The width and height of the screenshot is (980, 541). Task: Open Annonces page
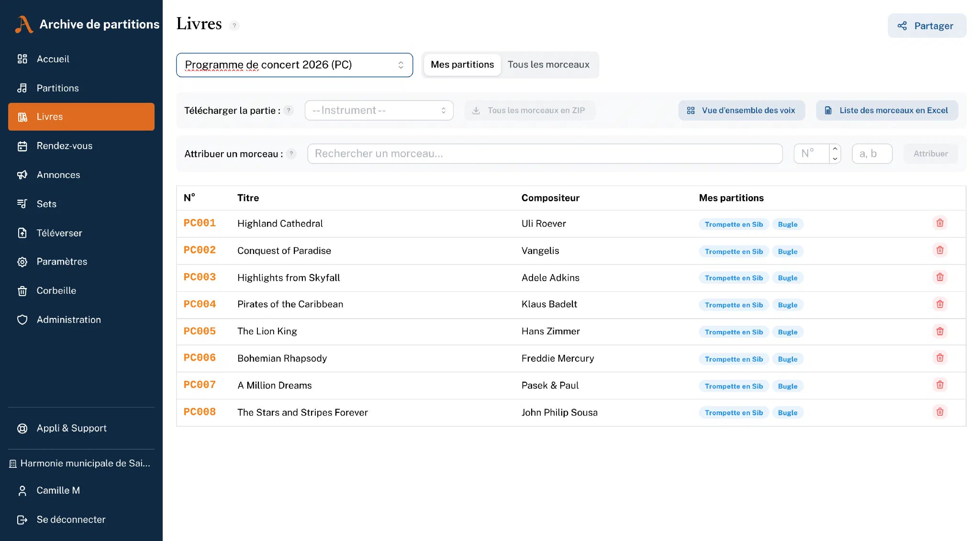(81, 175)
